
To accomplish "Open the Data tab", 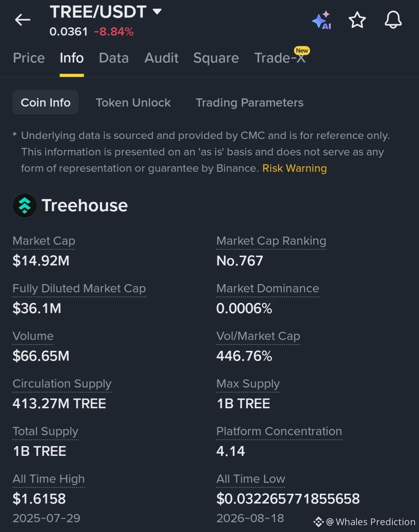I will (x=114, y=58).
